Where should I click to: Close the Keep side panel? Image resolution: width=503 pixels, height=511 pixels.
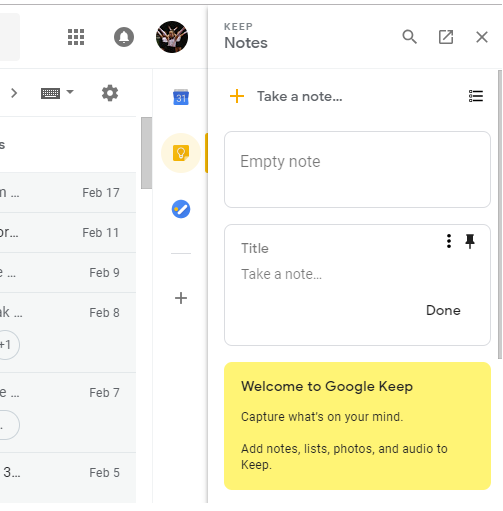coord(482,37)
